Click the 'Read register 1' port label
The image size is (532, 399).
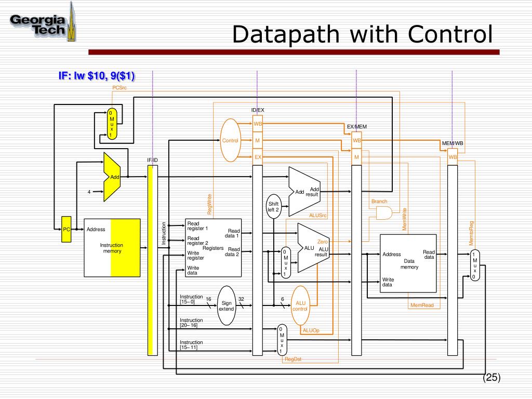(x=197, y=226)
